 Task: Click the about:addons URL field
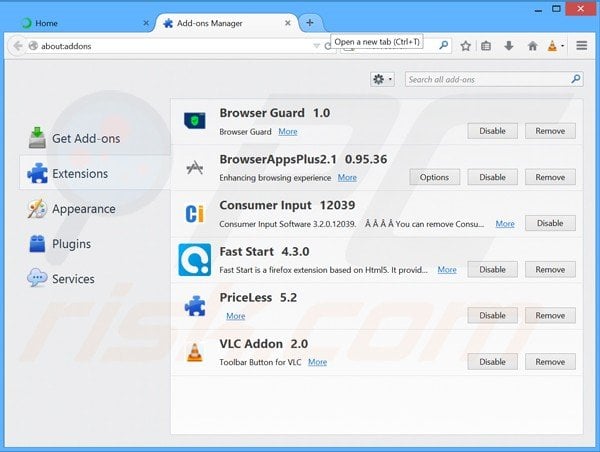tap(174, 46)
